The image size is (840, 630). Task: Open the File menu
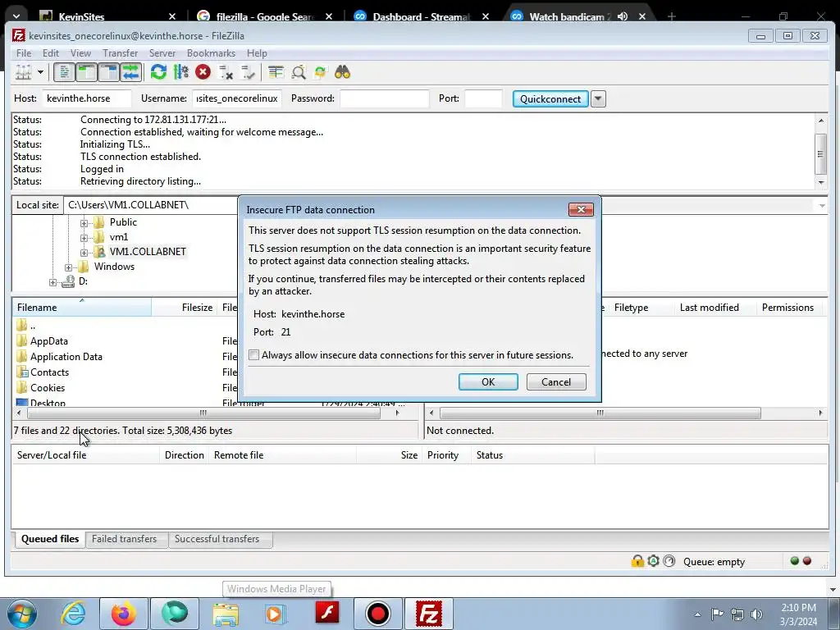24,53
